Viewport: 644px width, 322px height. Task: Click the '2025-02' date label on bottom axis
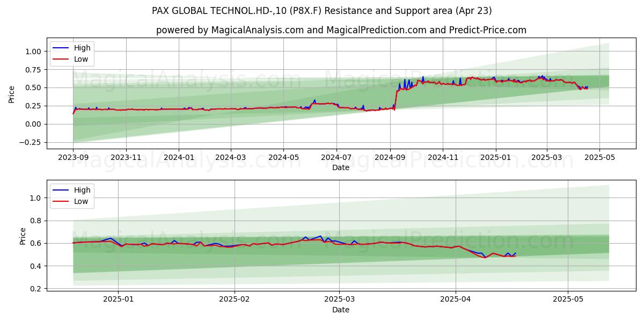(235, 299)
